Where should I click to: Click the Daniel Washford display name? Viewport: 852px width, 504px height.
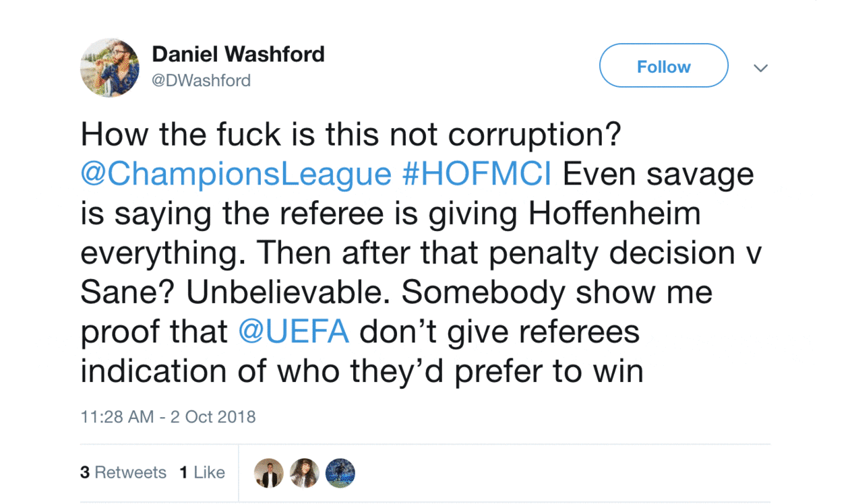[238, 54]
